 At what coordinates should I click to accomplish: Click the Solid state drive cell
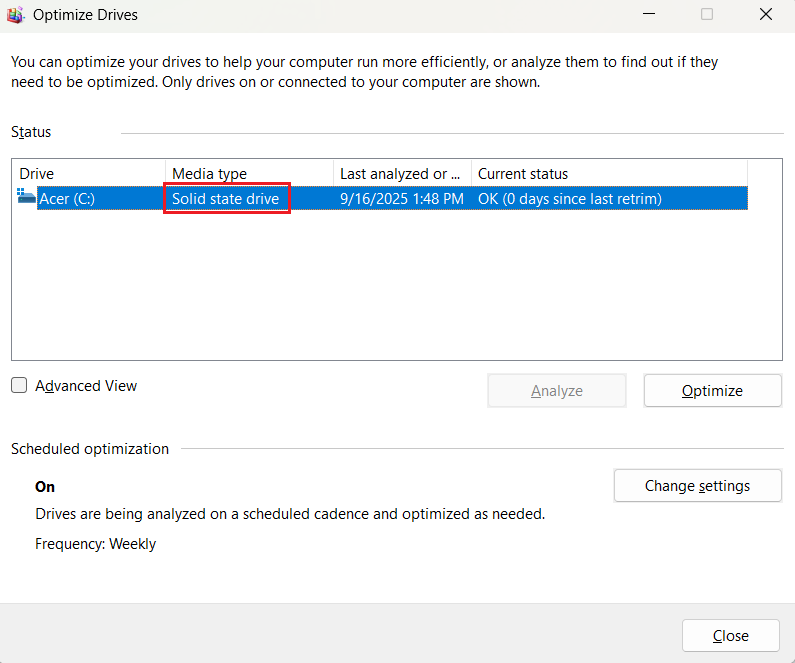click(x=226, y=199)
